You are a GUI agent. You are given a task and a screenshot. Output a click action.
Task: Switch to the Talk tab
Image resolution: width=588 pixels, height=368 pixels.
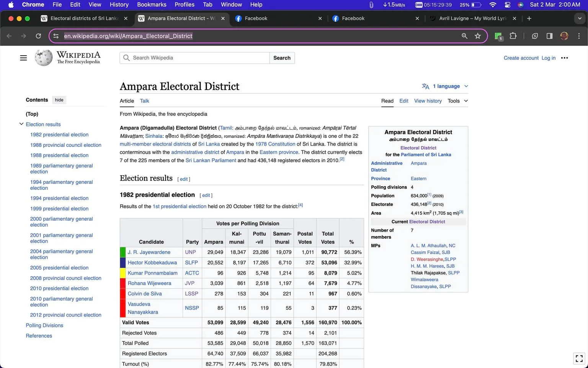[144, 101]
